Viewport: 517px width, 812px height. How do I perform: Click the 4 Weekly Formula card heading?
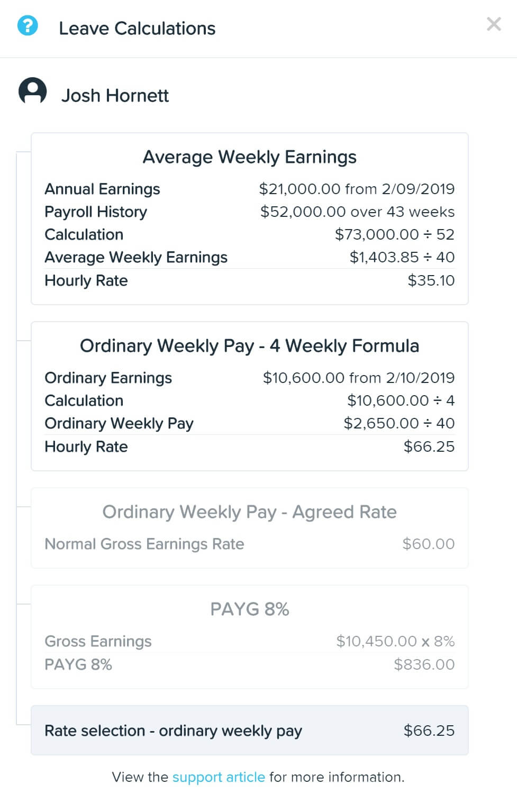(x=249, y=346)
